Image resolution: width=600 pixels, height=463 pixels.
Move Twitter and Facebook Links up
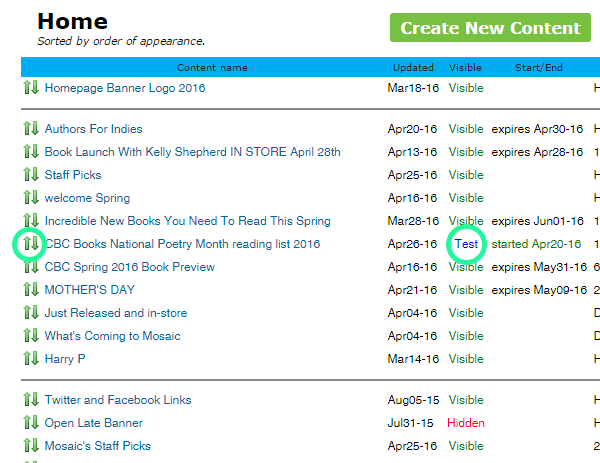(26, 400)
